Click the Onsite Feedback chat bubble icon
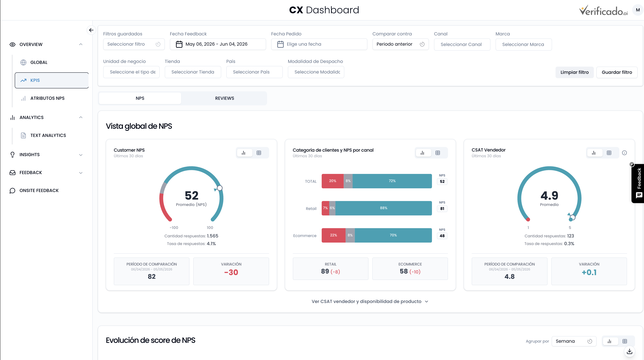 pos(13,191)
